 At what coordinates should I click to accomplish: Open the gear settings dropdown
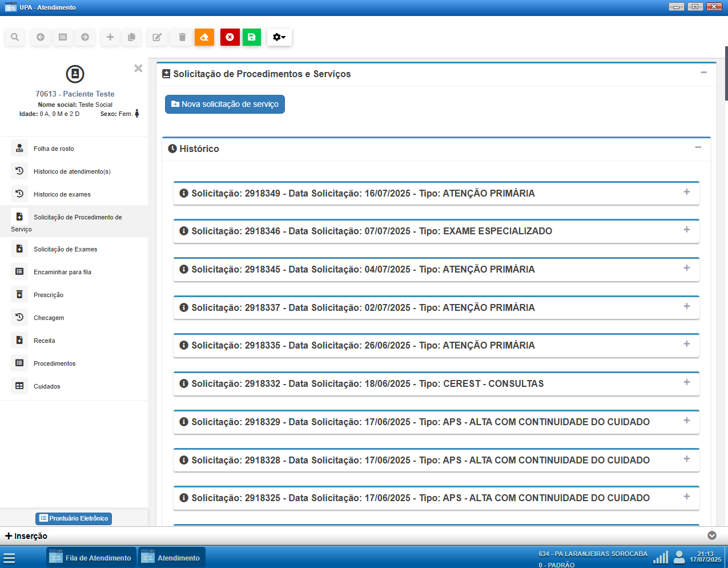pos(279,37)
